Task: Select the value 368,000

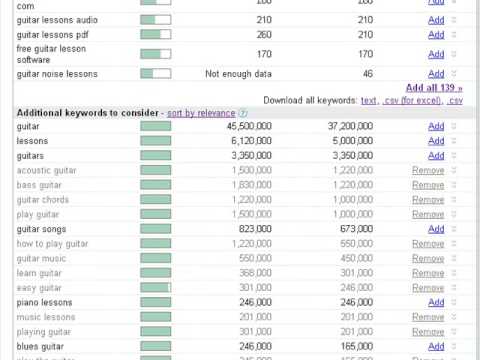Action: point(255,273)
